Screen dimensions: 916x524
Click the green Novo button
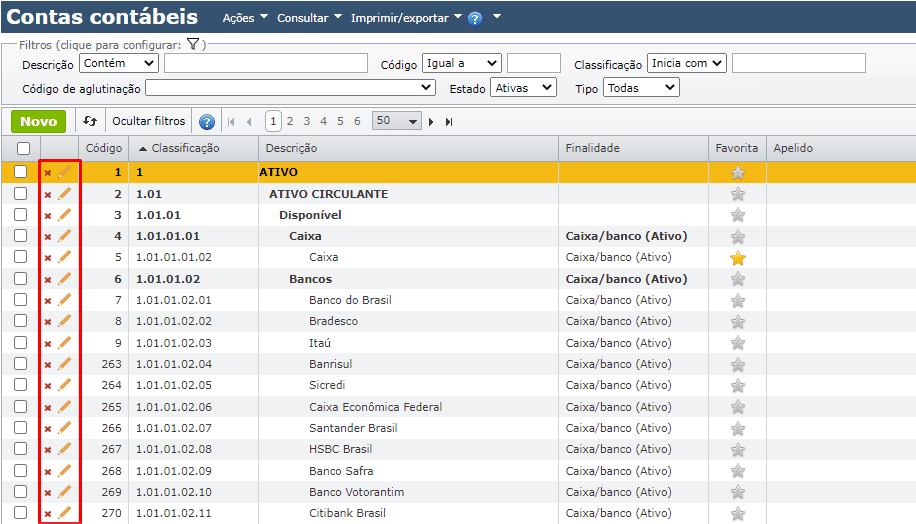(39, 121)
